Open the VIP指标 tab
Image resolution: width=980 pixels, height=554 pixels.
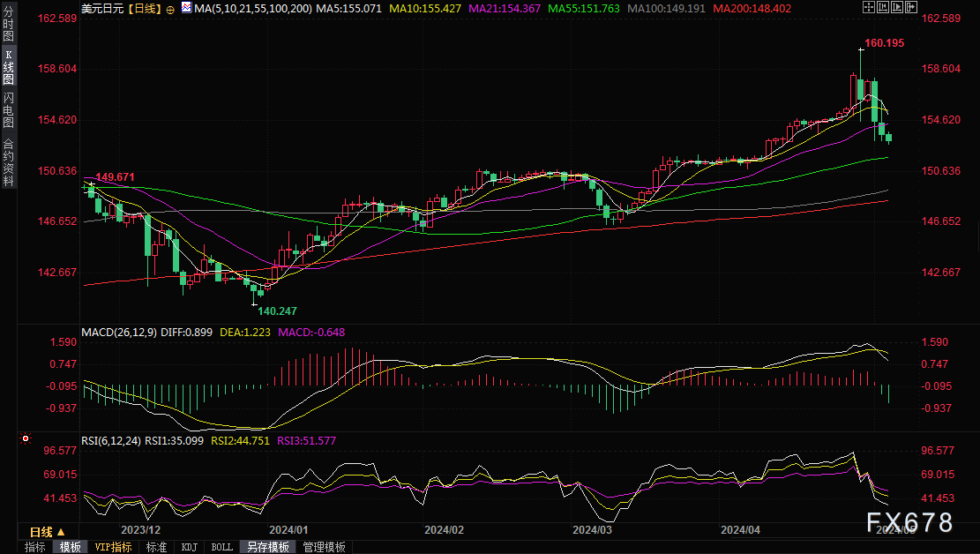pyautogui.click(x=113, y=547)
